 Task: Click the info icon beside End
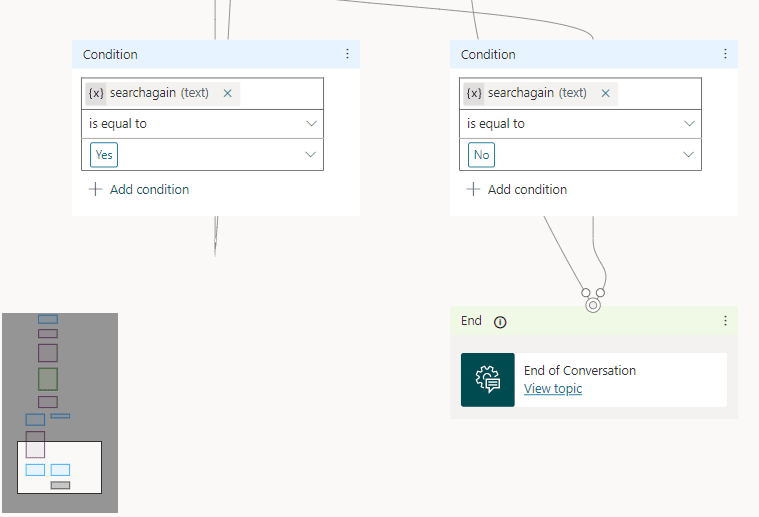tap(500, 322)
